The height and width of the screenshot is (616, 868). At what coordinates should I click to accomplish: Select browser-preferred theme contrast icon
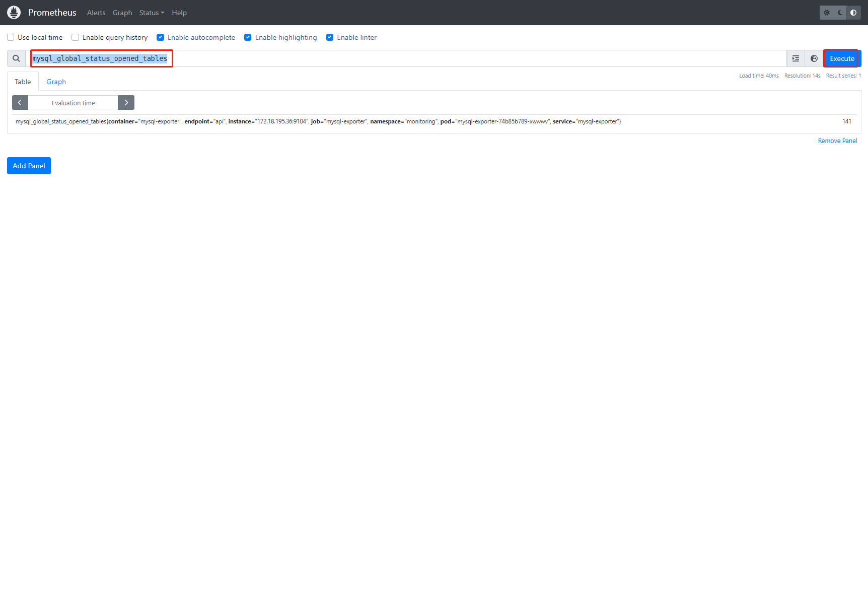[x=853, y=13]
